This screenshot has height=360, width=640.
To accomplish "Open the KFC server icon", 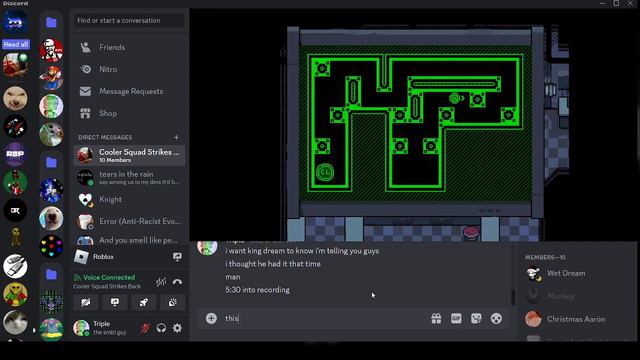I will coord(51,50).
